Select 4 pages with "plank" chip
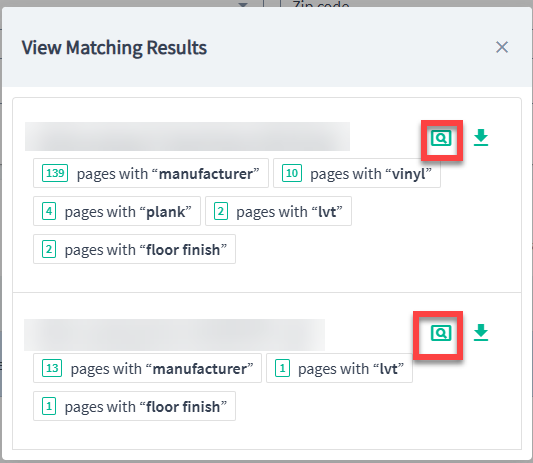The image size is (533, 463). pyautogui.click(x=117, y=211)
